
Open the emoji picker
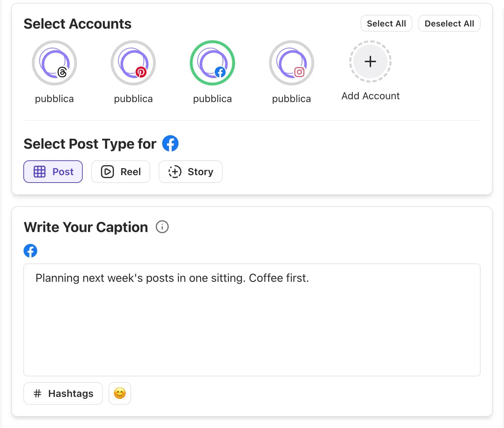(x=120, y=393)
